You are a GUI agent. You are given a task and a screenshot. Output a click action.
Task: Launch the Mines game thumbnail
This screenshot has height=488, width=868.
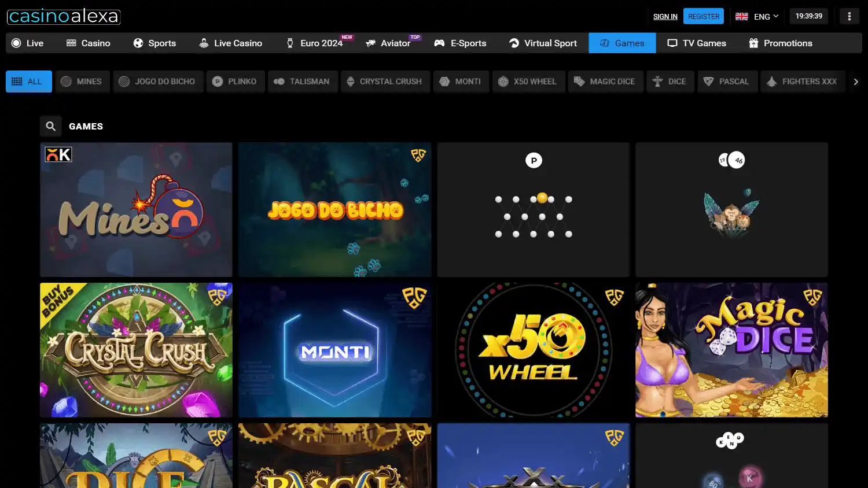coord(136,210)
